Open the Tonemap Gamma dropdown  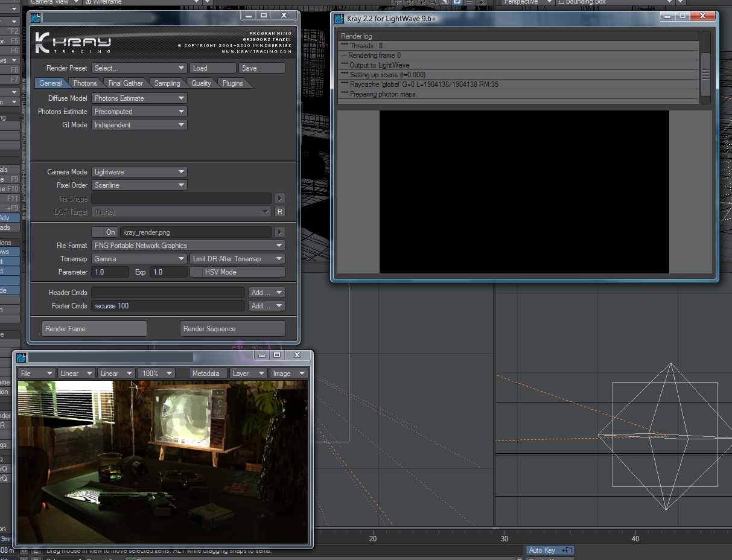139,259
